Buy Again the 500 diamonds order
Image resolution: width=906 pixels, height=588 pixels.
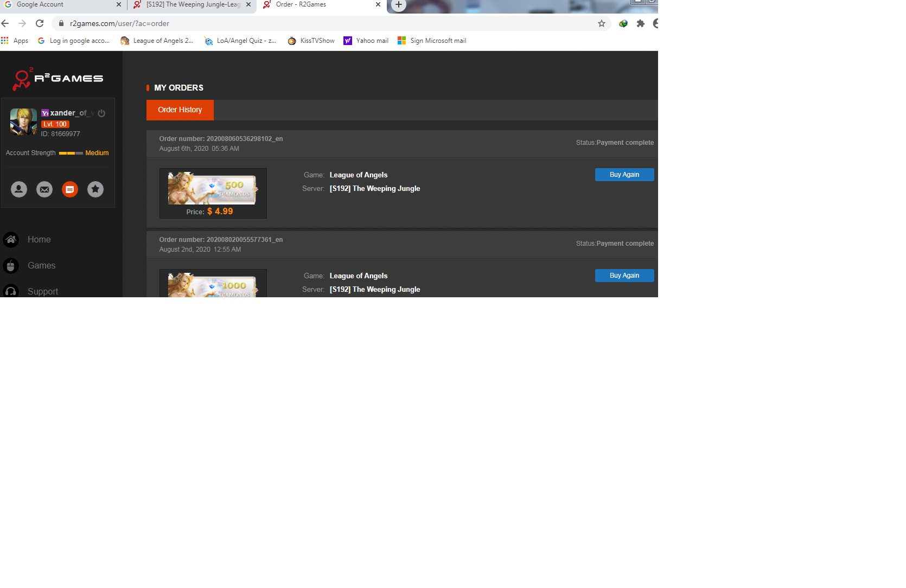[624, 175]
